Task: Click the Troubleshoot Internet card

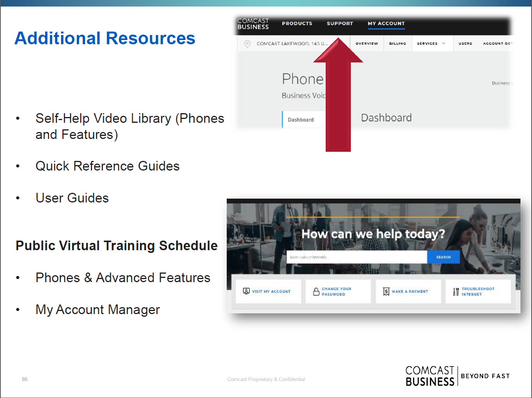Action: (x=478, y=291)
